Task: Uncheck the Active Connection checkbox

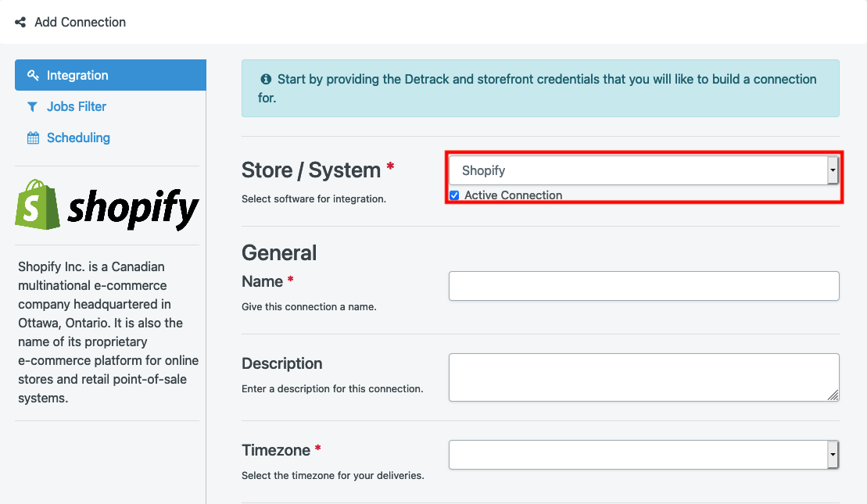Action: click(454, 195)
